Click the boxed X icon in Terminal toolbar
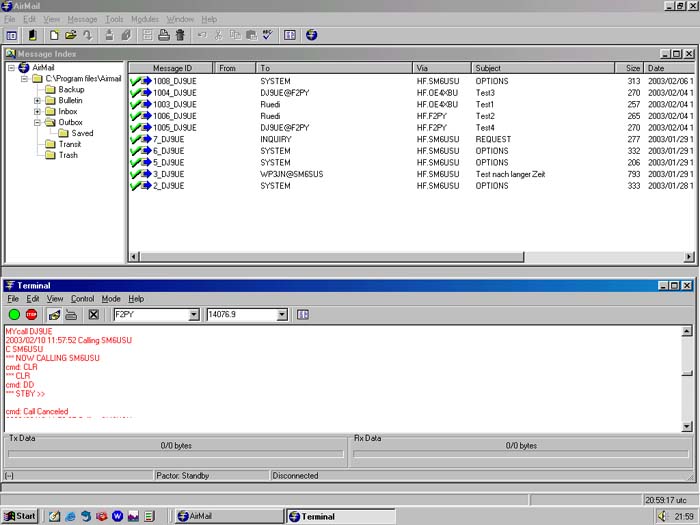 tap(93, 315)
